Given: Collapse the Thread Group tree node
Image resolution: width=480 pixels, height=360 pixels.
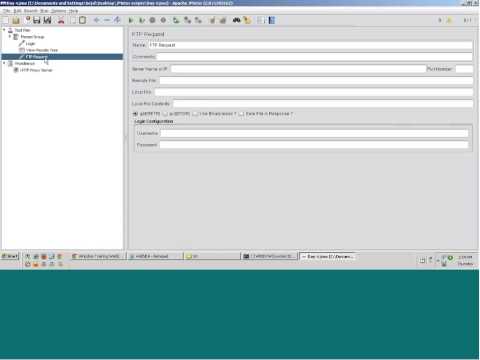Looking at the screenshot, I should pos(10,36).
